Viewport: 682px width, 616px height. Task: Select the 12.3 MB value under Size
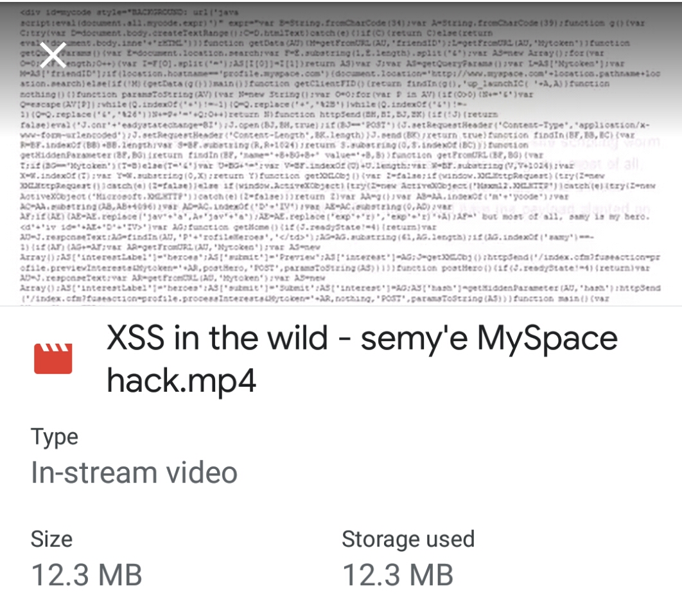coord(87,575)
